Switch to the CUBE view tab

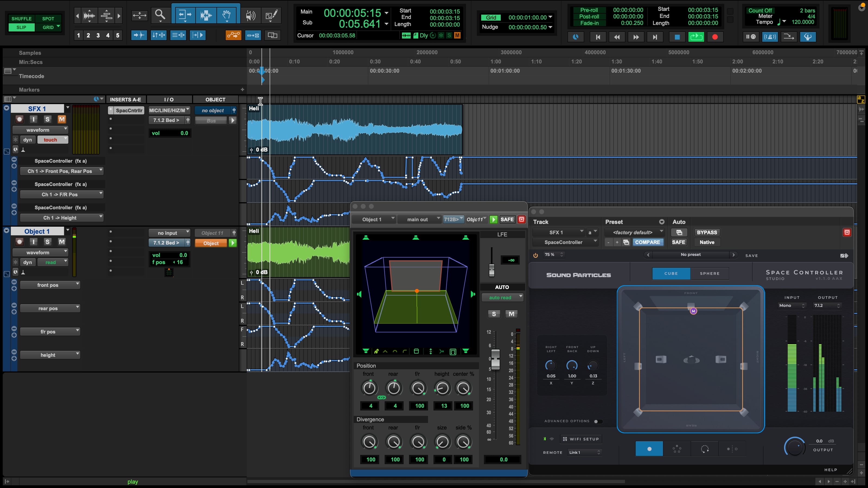point(671,274)
